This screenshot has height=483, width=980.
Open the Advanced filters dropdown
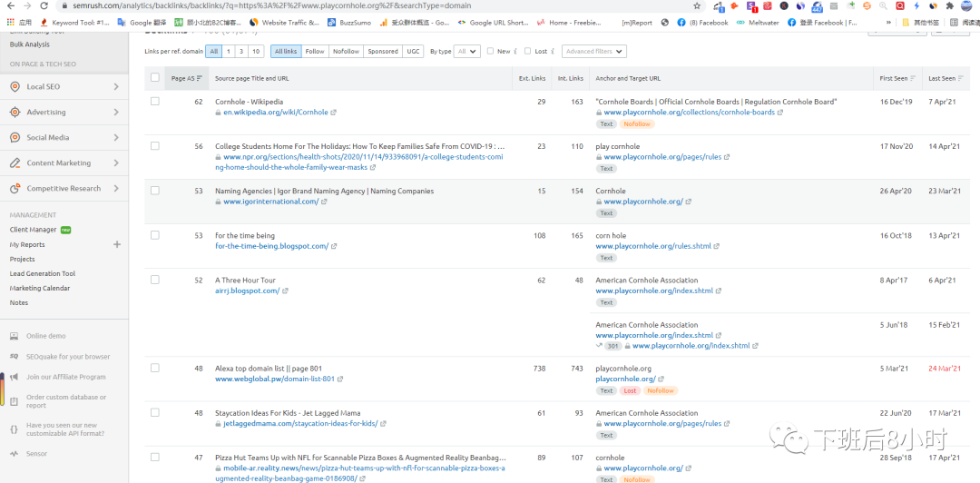click(593, 52)
